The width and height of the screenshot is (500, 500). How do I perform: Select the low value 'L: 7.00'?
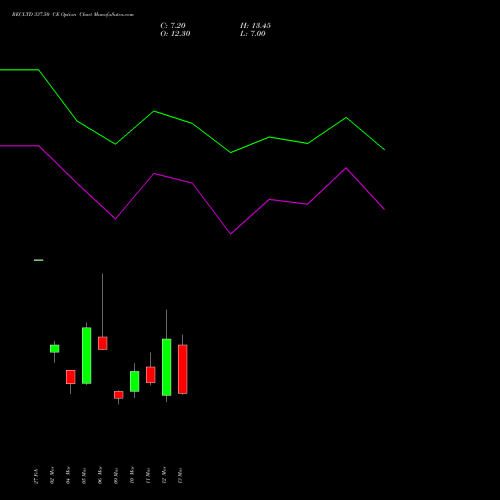(x=253, y=34)
